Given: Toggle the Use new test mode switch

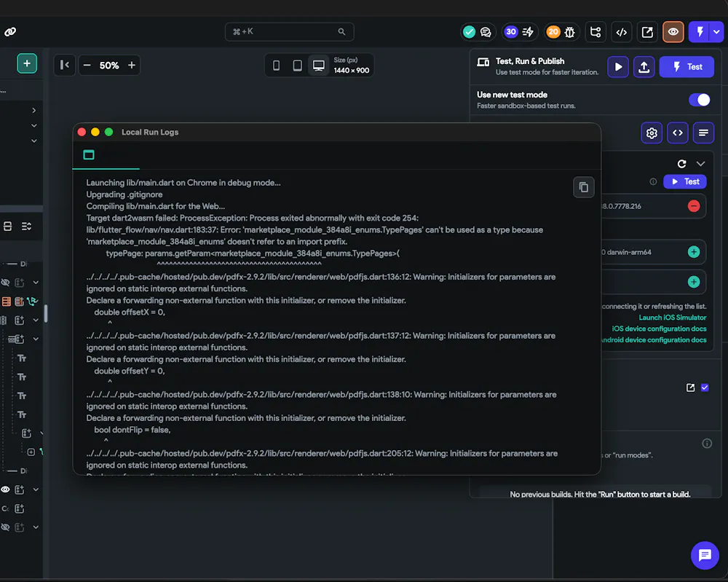Looking at the screenshot, I should coord(699,100).
